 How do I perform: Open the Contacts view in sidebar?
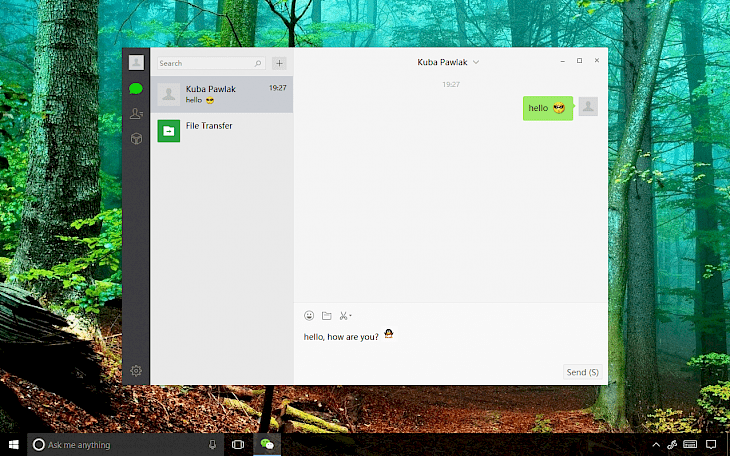pyautogui.click(x=136, y=114)
